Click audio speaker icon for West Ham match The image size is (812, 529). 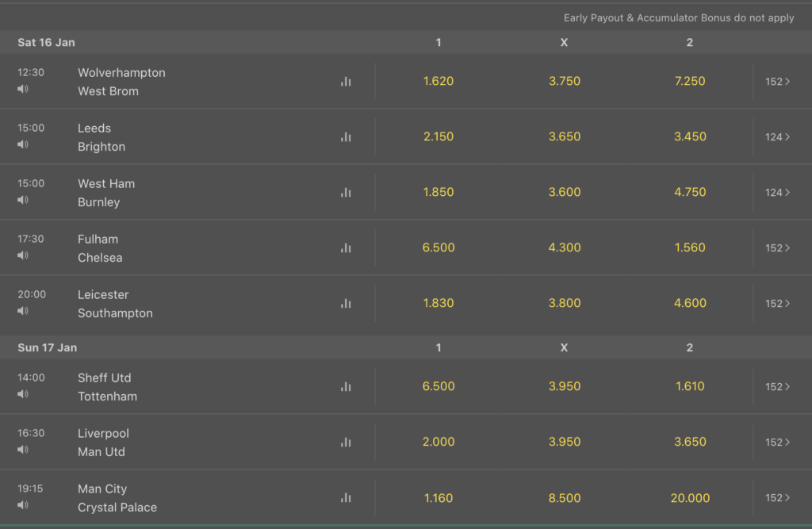click(23, 200)
